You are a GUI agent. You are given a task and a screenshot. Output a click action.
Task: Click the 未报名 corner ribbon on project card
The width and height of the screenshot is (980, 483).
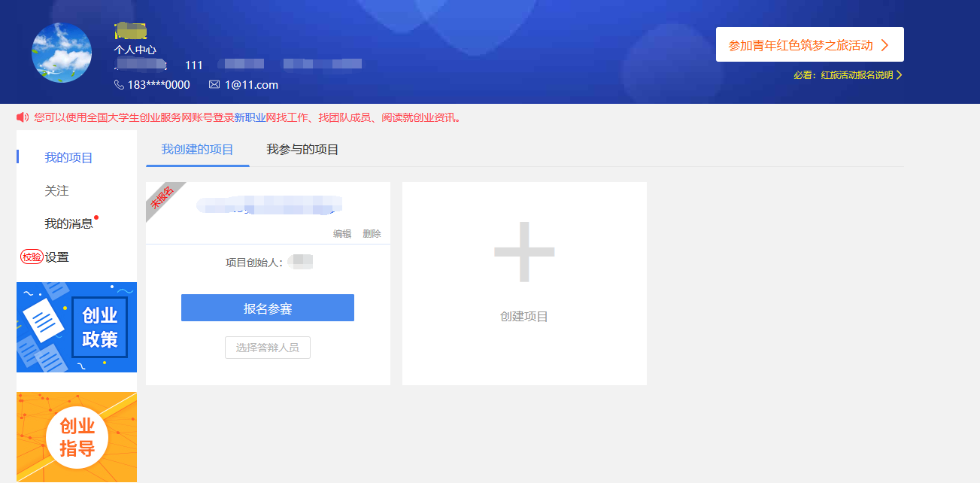pos(162,198)
